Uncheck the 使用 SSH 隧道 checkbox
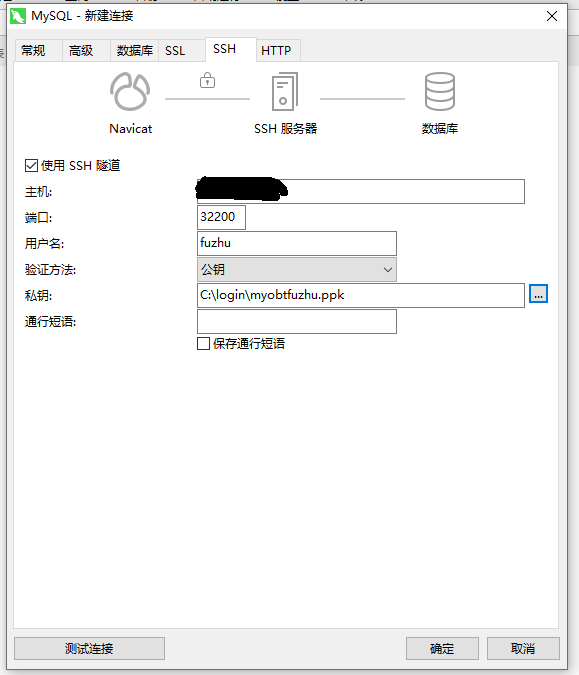The width and height of the screenshot is (579, 675). (x=31, y=165)
